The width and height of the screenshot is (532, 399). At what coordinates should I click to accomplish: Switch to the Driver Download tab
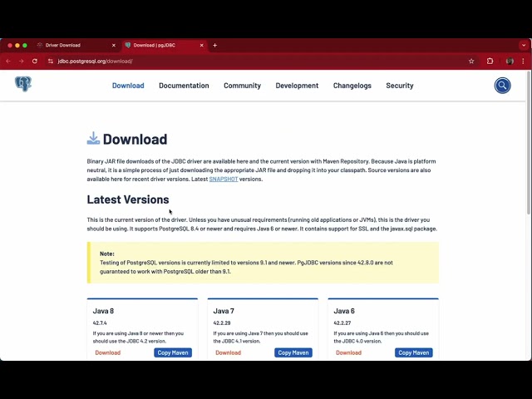[x=76, y=45]
